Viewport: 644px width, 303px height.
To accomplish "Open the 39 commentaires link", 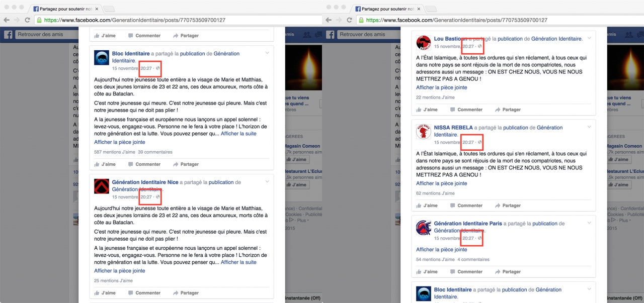I will tap(155, 152).
